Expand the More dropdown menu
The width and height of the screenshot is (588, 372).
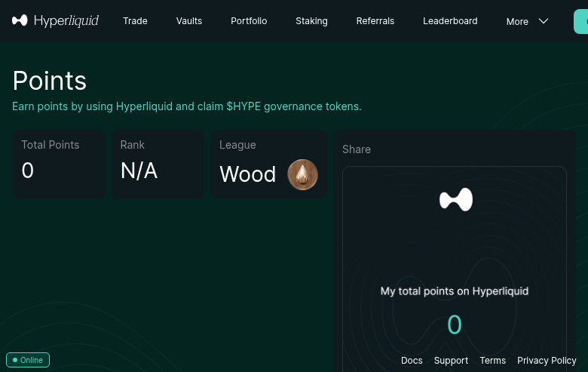point(527,21)
